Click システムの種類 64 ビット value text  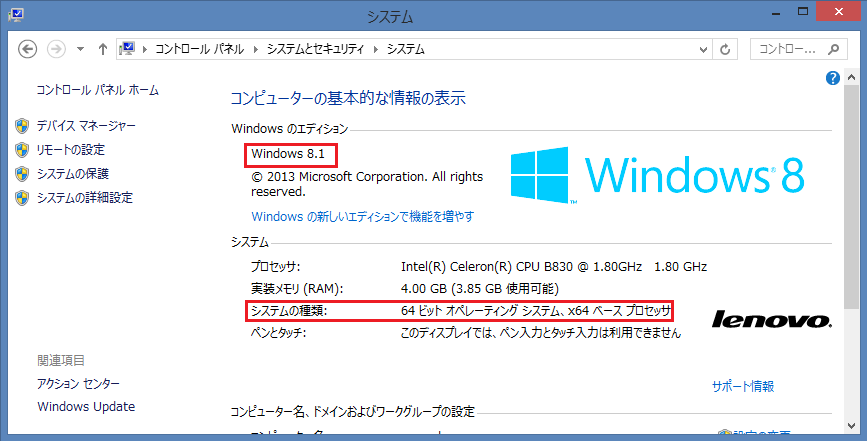536,311
